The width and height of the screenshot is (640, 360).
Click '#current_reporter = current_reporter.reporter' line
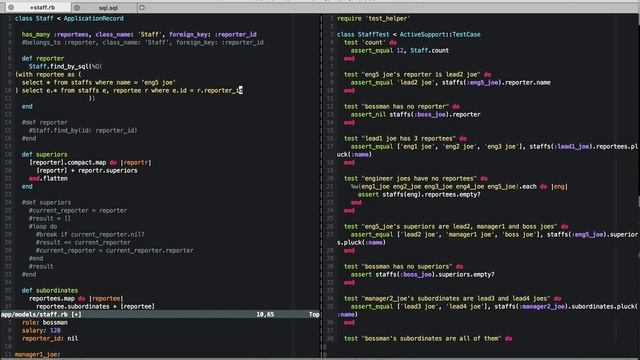point(114,250)
